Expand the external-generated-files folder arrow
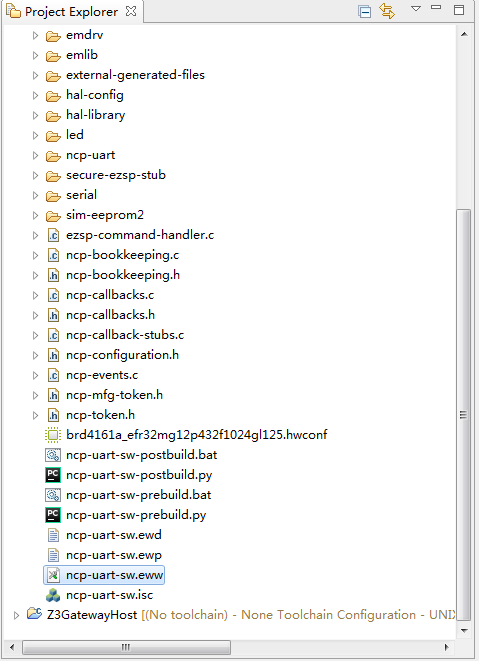The width and height of the screenshot is (479, 661). [x=35, y=75]
